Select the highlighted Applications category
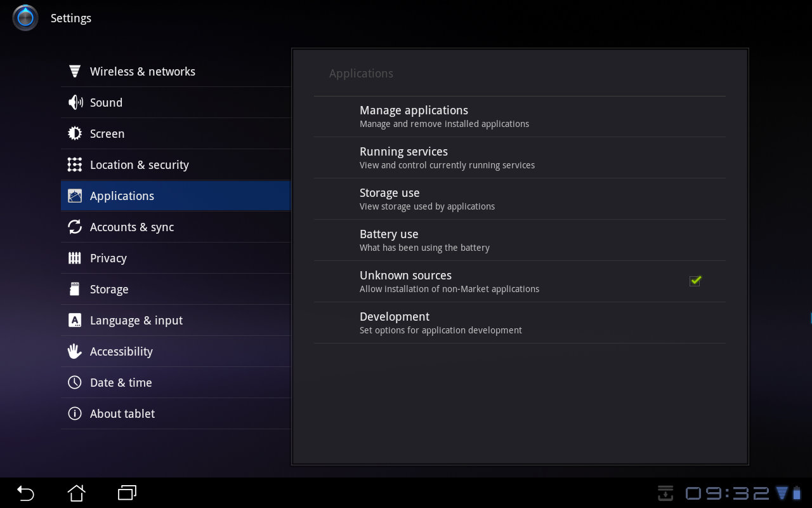812x508 pixels. click(x=176, y=196)
